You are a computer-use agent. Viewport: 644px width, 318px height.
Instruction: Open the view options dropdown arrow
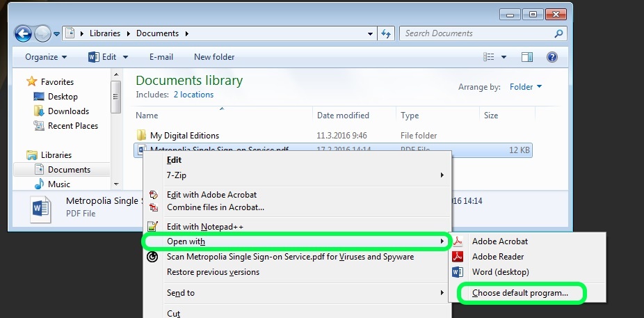(x=504, y=57)
